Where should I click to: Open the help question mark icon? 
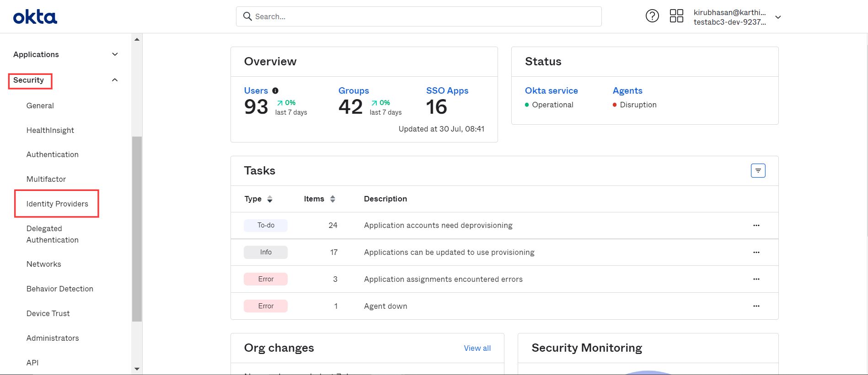click(x=652, y=16)
